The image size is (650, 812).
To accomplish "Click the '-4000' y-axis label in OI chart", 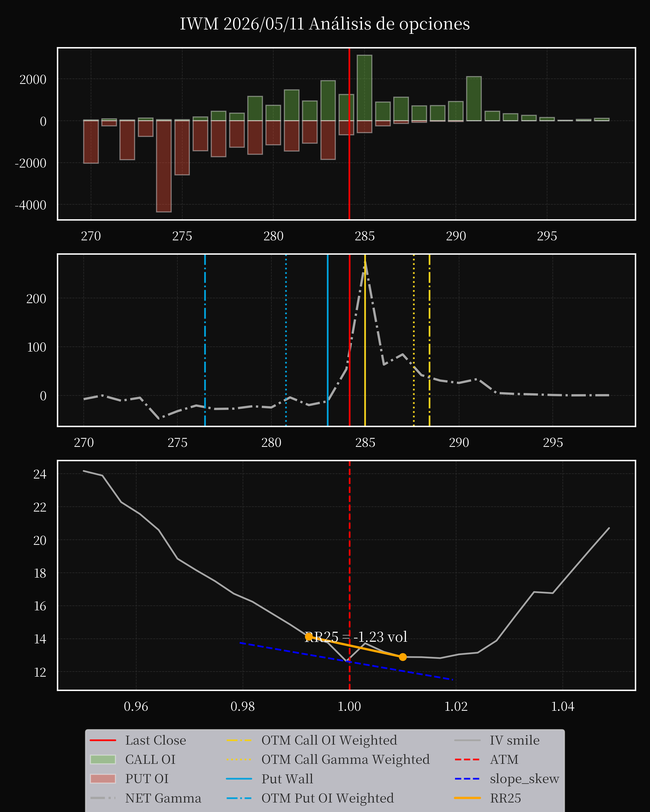I will 31,205.
